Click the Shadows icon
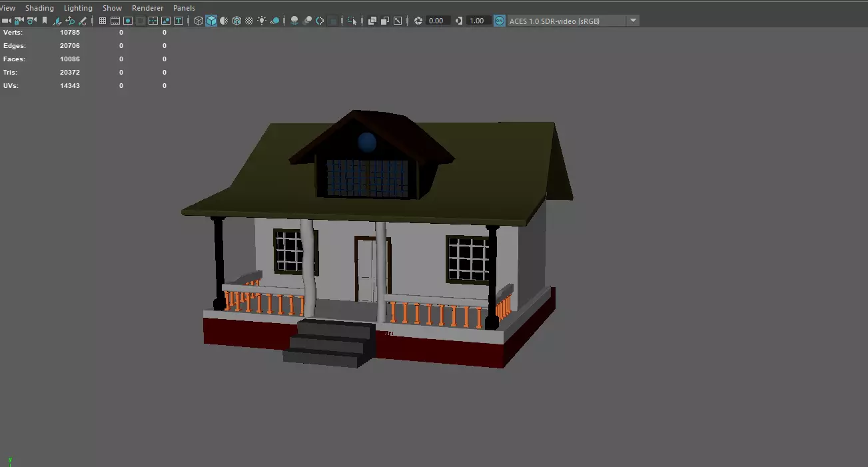The width and height of the screenshot is (868, 467). click(x=275, y=21)
